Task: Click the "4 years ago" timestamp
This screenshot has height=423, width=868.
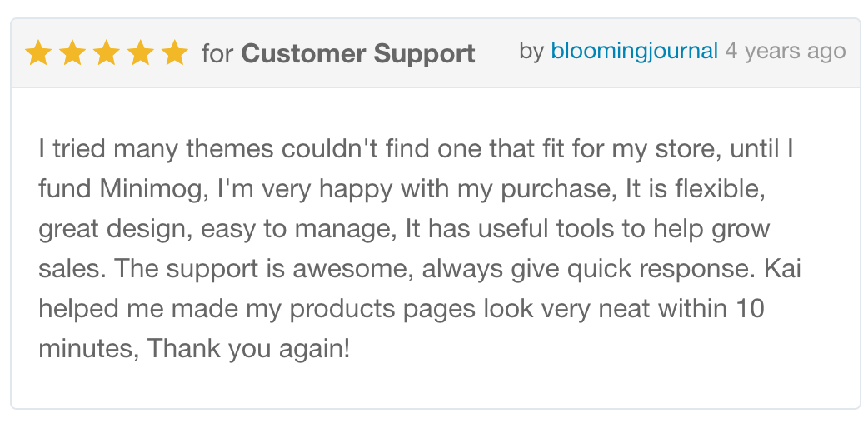Action: [x=785, y=52]
